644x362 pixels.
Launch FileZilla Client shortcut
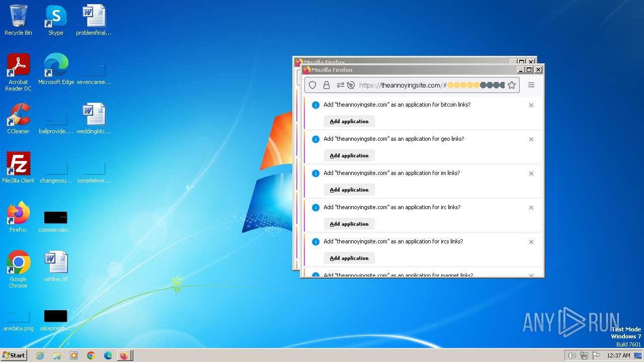coord(18,168)
